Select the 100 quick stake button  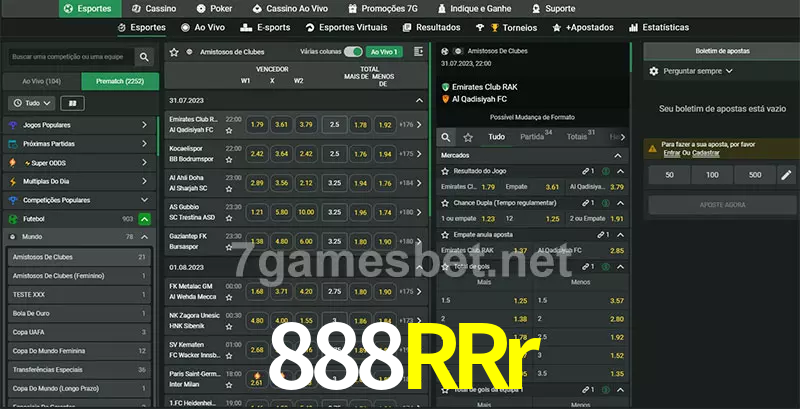tap(711, 175)
